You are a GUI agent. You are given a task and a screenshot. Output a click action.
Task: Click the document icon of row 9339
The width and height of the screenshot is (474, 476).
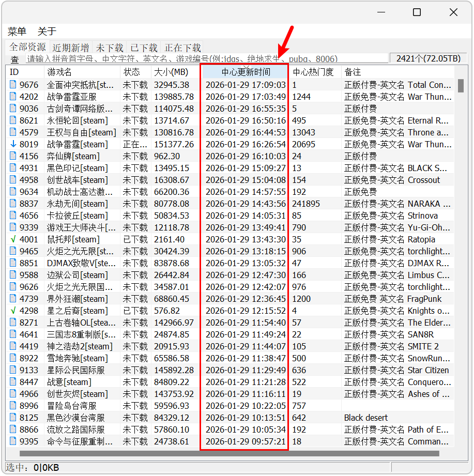[13, 227]
